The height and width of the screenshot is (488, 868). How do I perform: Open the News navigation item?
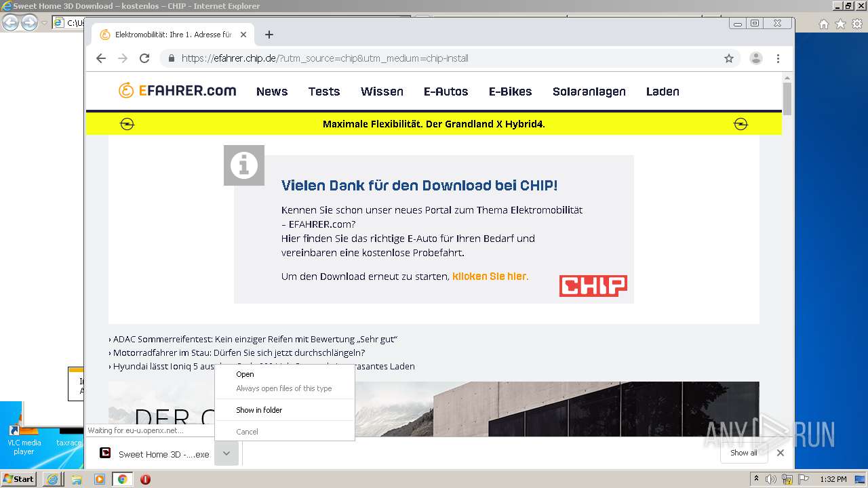[x=272, y=91]
